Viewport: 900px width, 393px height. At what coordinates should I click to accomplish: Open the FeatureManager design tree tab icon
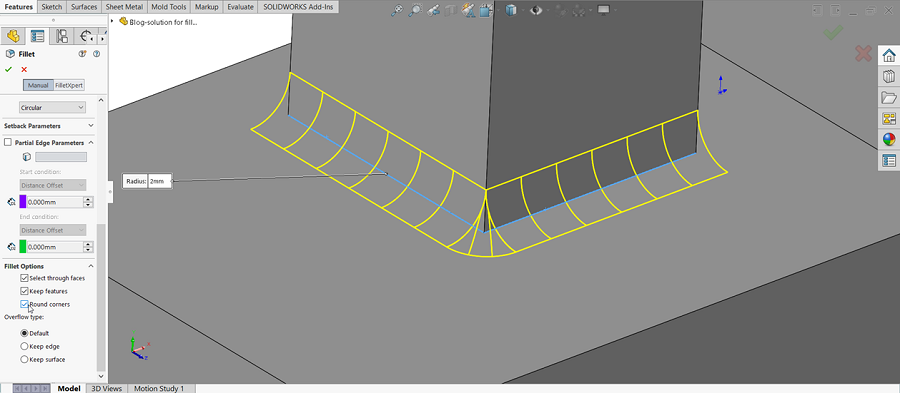13,36
